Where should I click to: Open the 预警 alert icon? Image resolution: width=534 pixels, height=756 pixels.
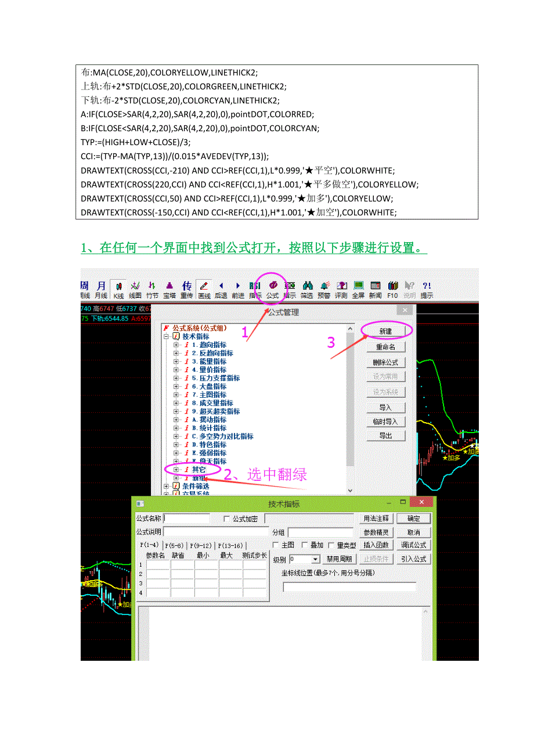[x=324, y=289]
